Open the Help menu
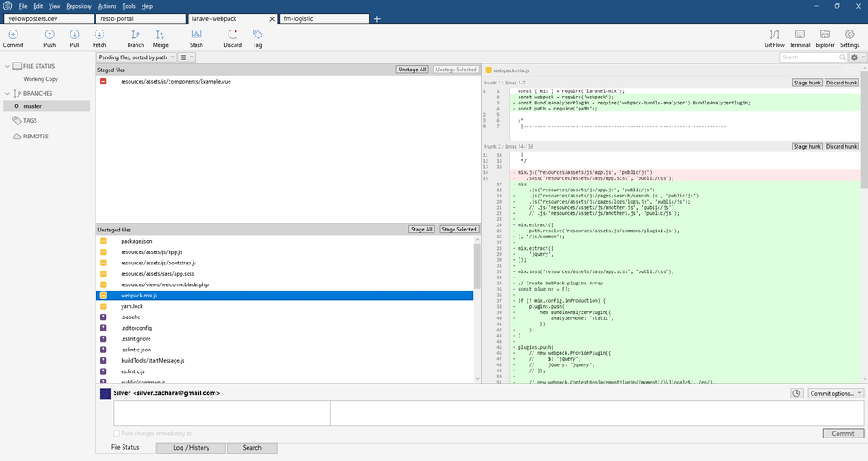This screenshot has width=868, height=461. 147,6
